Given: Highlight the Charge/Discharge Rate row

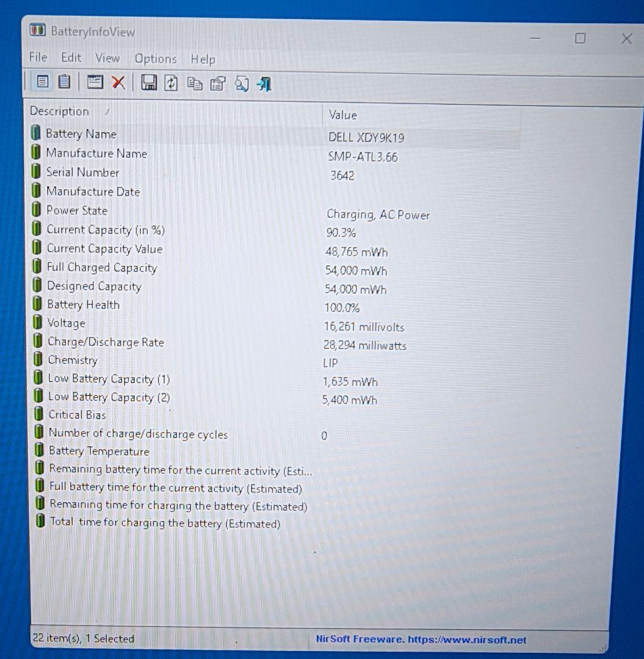Looking at the screenshot, I should point(106,342).
